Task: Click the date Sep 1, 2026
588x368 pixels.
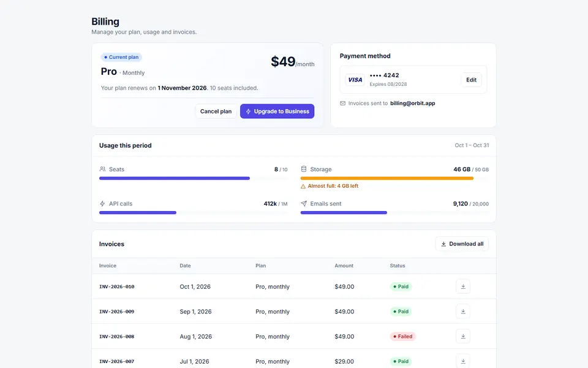Action: tap(195, 312)
